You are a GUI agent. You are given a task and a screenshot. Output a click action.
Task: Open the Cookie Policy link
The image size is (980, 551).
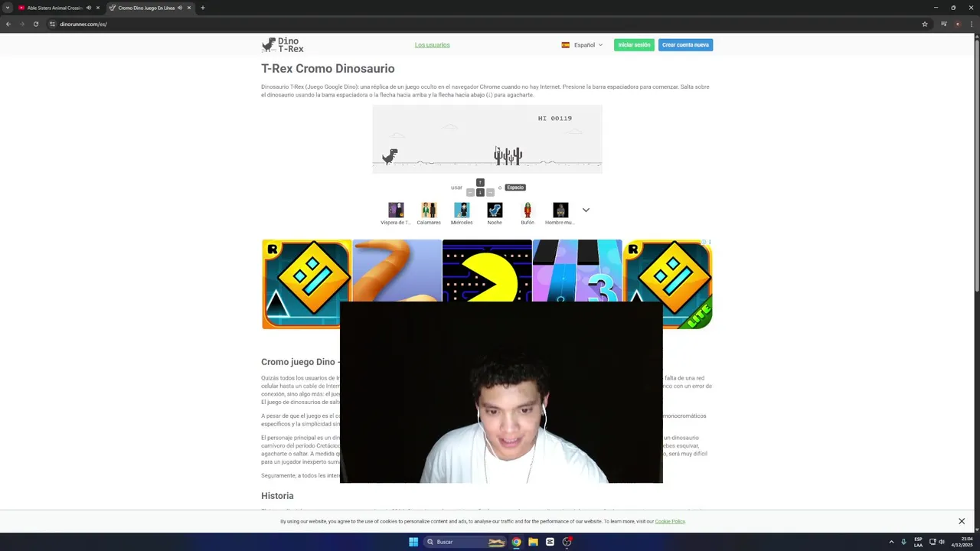point(669,521)
